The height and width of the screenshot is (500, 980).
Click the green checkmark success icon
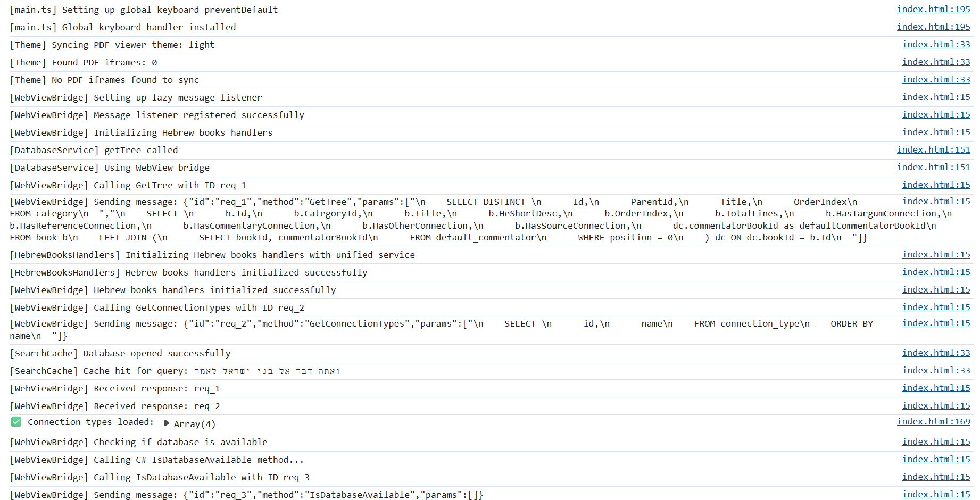tap(15, 422)
